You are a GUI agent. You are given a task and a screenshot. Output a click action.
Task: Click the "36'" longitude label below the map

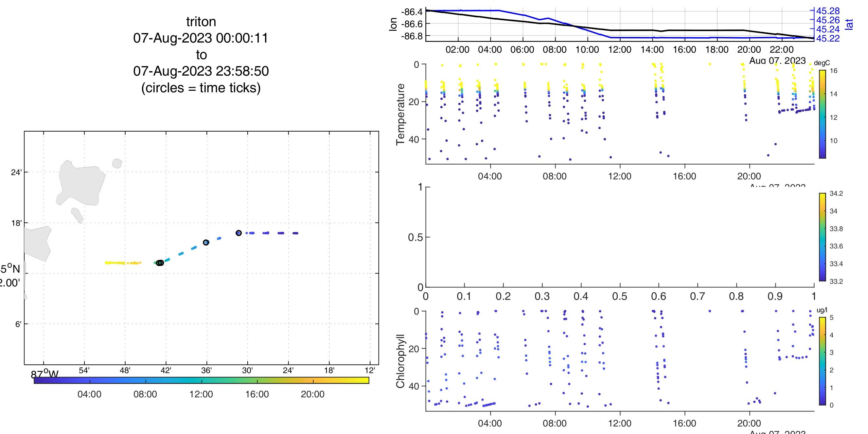click(x=206, y=370)
